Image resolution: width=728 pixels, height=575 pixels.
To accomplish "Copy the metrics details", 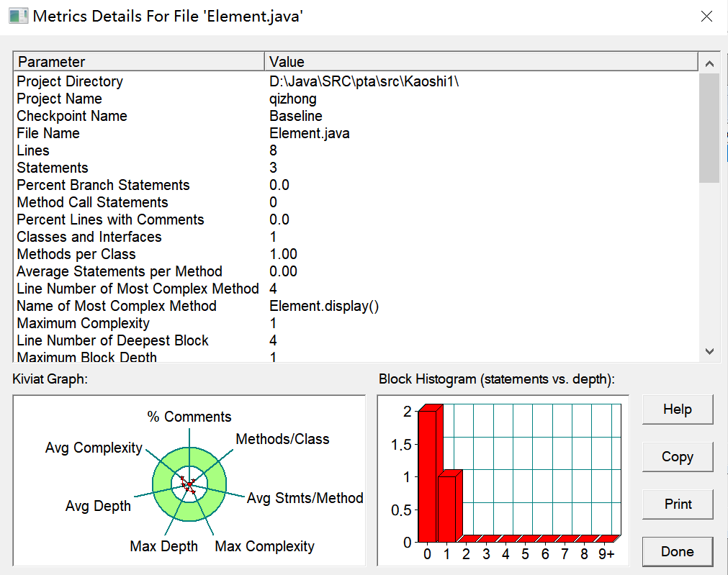I will pyautogui.click(x=678, y=457).
